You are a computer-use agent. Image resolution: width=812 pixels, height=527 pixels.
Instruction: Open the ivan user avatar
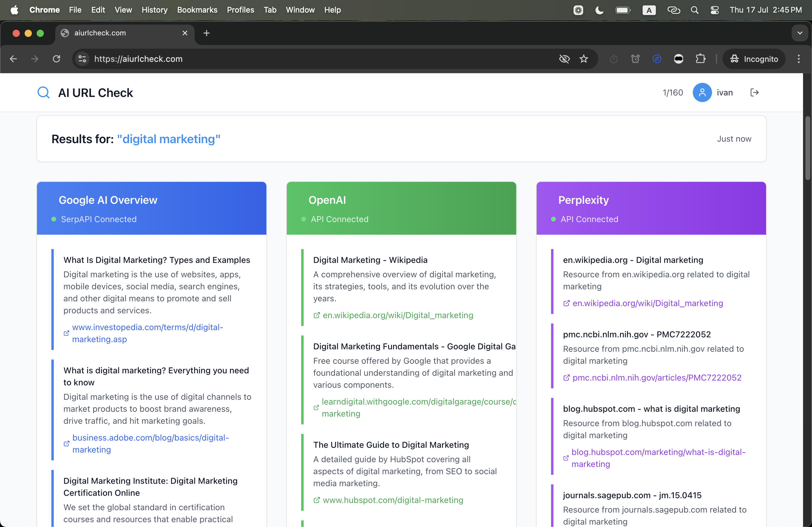[x=702, y=92]
